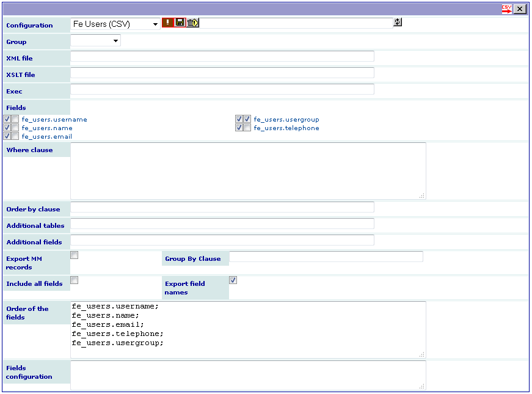The height and width of the screenshot is (394, 532).
Task: Click the 'Configuration' row label
Action: 29,26
